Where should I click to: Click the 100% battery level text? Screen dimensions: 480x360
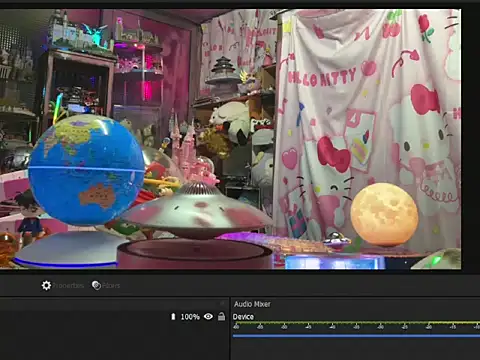(x=190, y=317)
